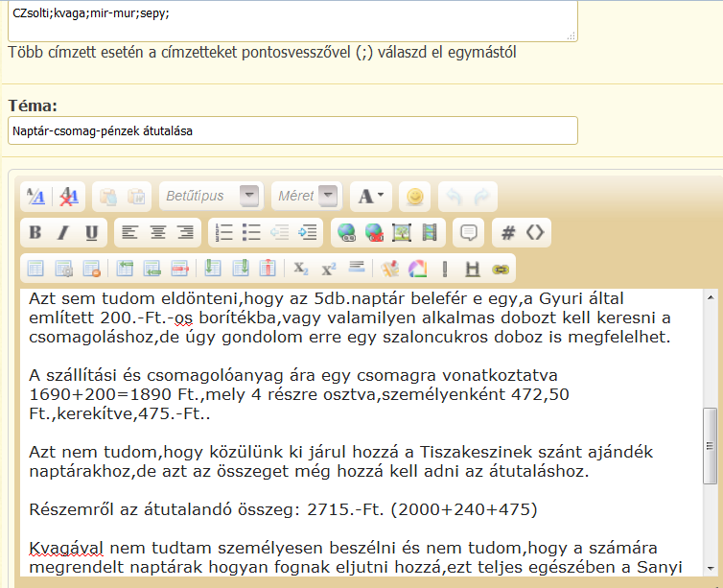Click the insert video filmstrip icon
Screen dimensions: 723x588
pos(430,232)
